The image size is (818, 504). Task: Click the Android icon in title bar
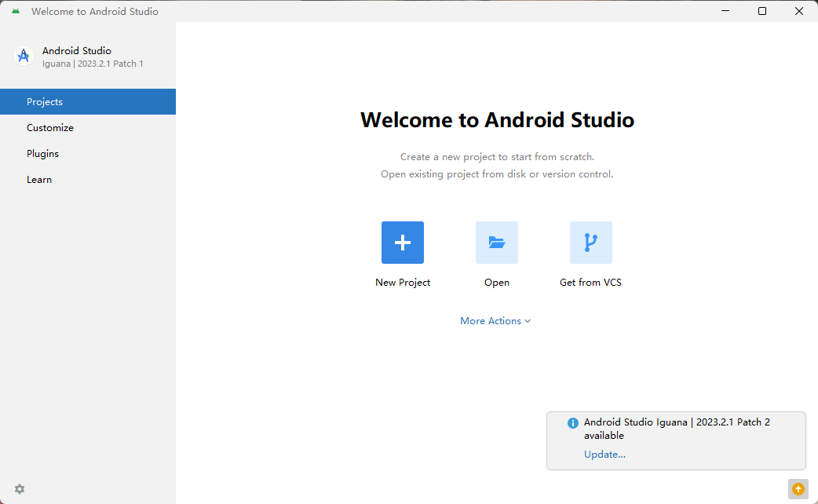tap(16, 11)
